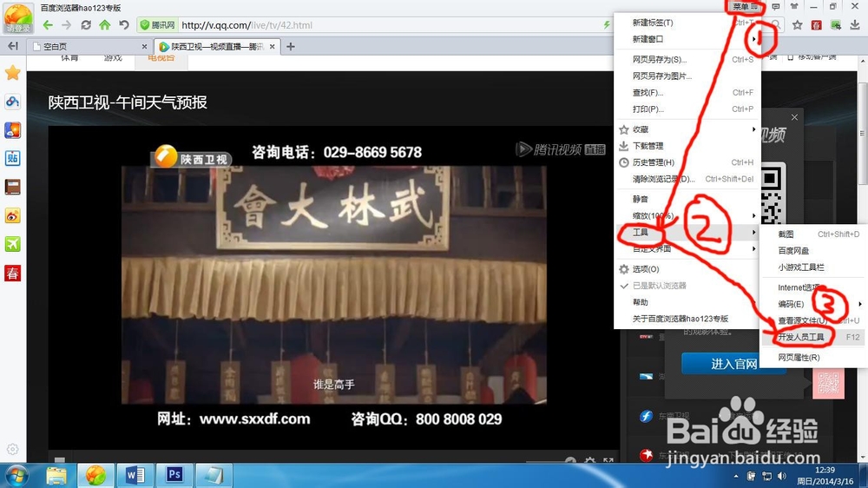Viewport: 868px width, 488px height.
Task: Select 小游戏工具栏 in the tools submenu
Action: [x=814, y=267]
